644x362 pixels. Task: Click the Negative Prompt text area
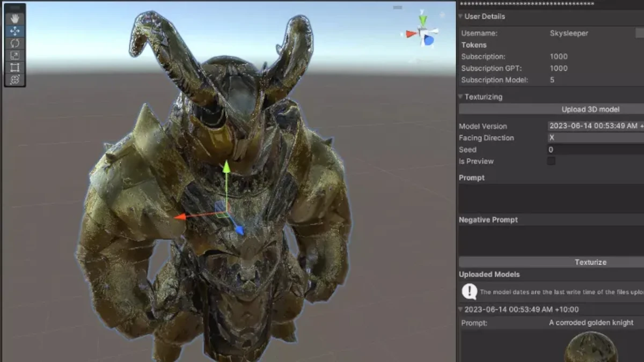coord(551,241)
